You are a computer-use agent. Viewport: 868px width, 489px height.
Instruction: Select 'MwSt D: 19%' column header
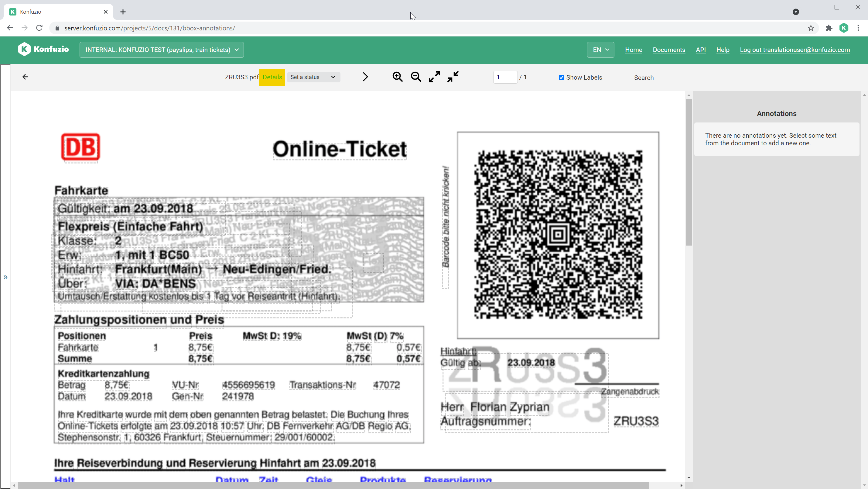coord(272,336)
